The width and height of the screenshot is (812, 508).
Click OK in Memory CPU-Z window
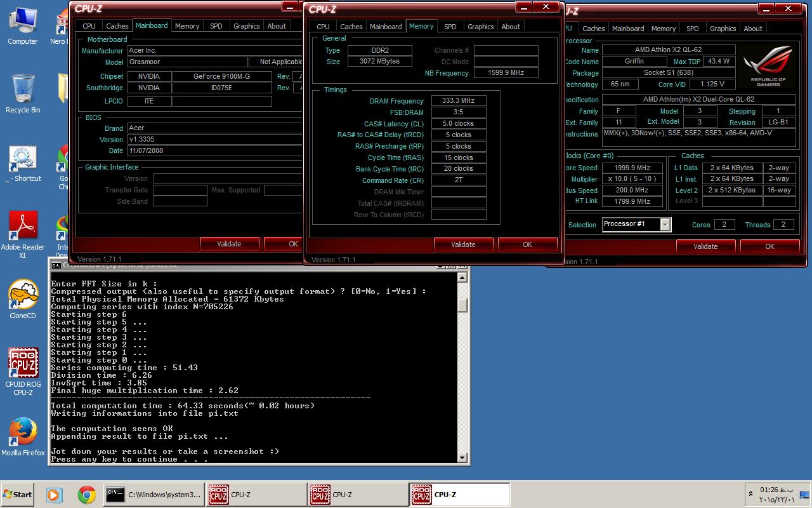pyautogui.click(x=527, y=244)
